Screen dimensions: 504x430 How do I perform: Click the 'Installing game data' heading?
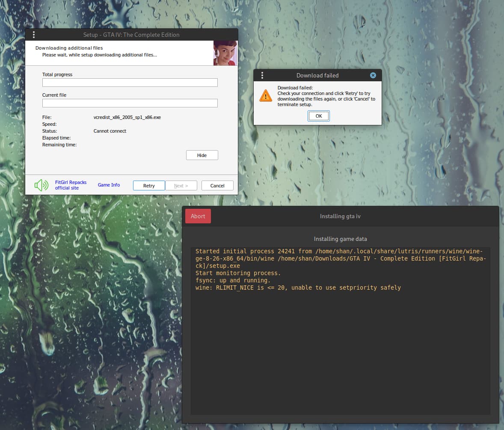tap(341, 239)
